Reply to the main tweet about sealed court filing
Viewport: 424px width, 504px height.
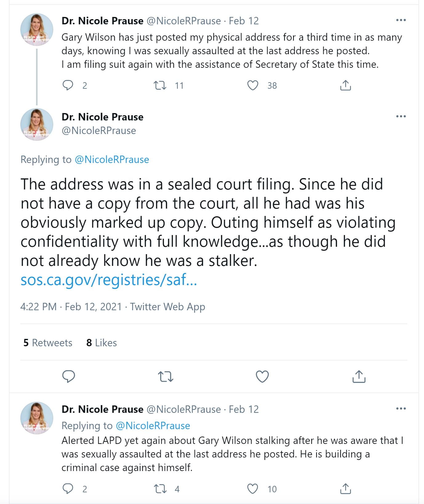(x=69, y=376)
